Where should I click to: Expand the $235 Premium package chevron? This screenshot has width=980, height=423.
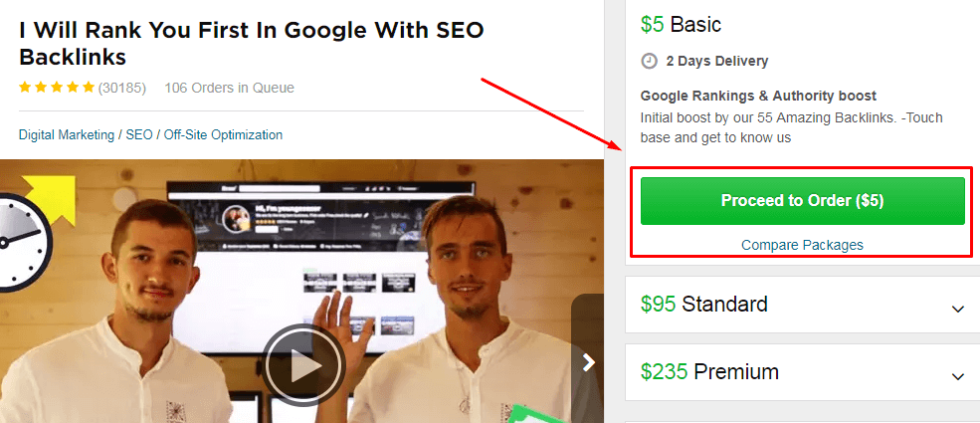pyautogui.click(x=957, y=376)
